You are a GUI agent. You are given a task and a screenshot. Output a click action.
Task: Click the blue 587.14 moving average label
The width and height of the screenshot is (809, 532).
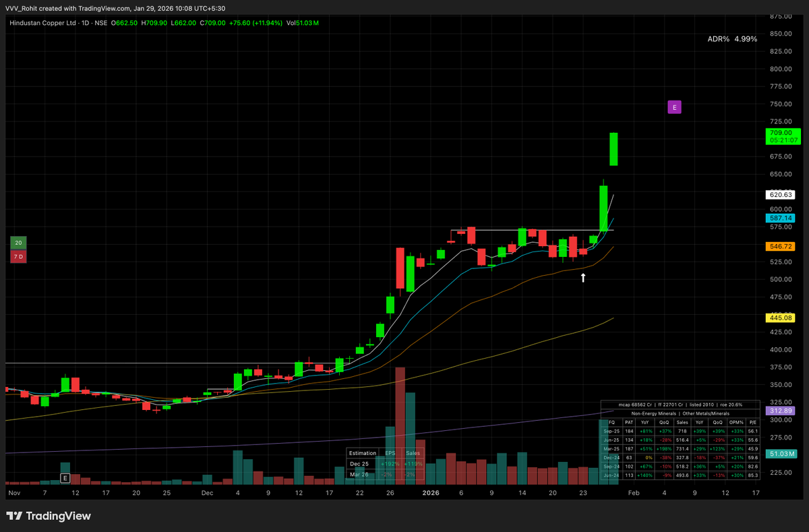780,218
